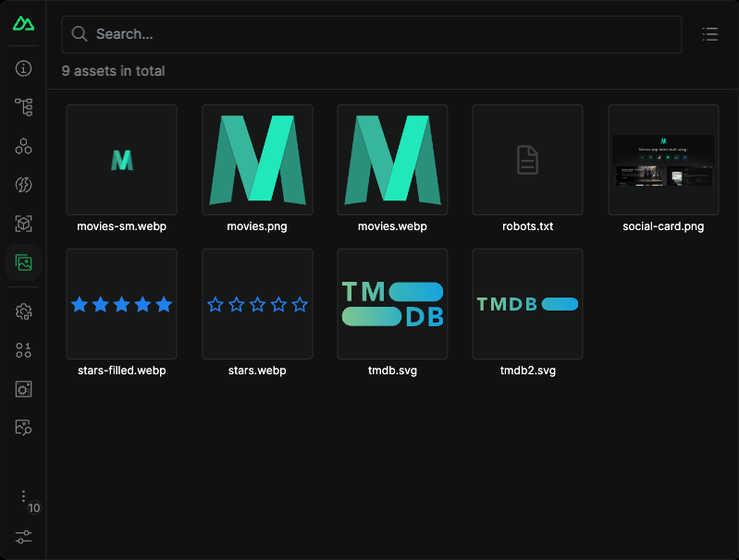Click the movies.png file name

tap(257, 226)
